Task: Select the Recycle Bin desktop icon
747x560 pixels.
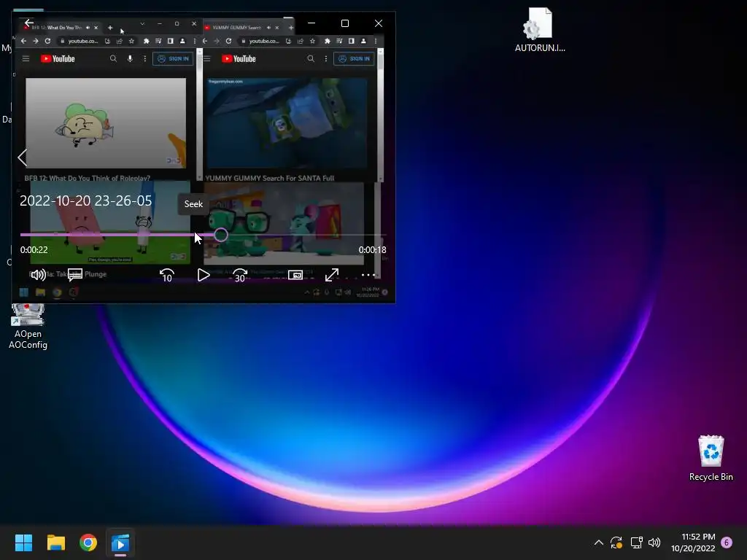Action: [711, 458]
